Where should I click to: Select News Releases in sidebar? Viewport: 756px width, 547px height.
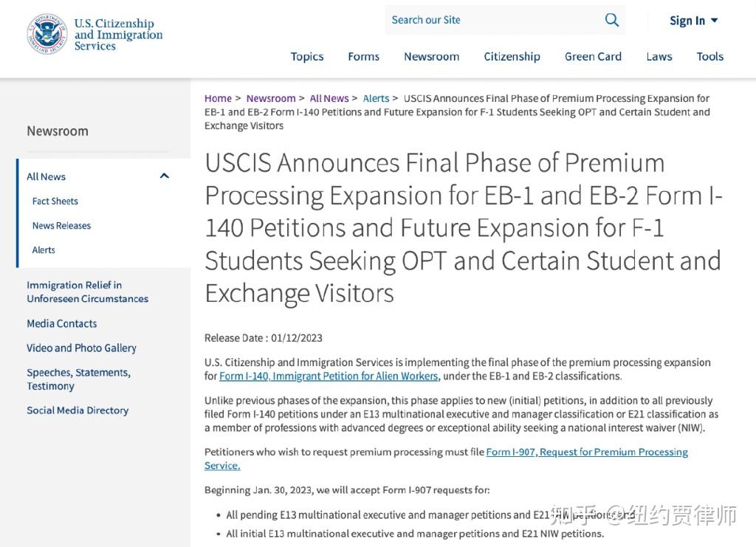coord(61,226)
